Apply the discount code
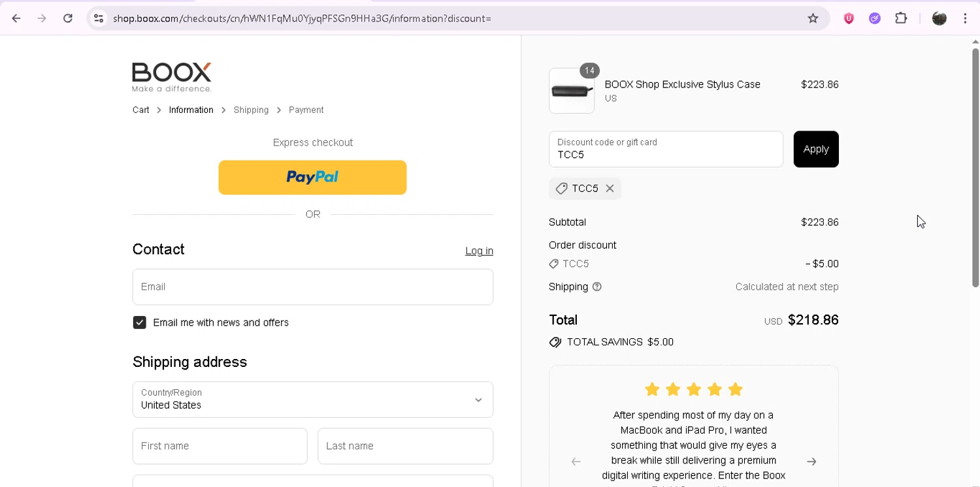The image size is (980, 487). click(816, 149)
